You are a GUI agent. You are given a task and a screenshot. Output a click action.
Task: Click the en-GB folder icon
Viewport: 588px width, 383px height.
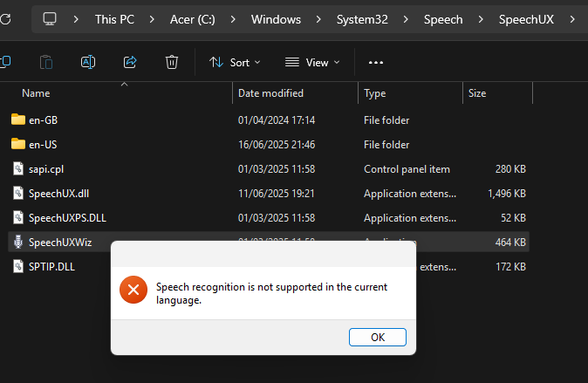[x=18, y=120]
